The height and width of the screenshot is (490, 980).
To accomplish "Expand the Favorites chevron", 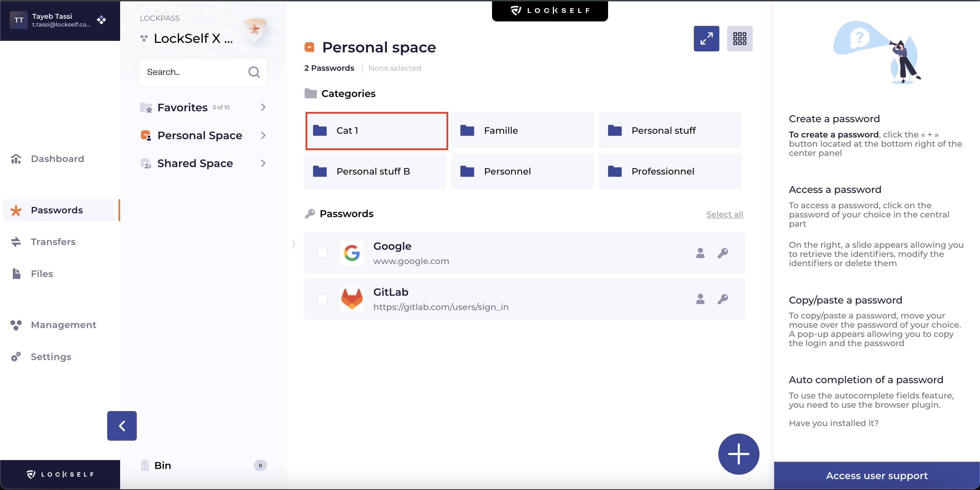I will coord(263,107).
